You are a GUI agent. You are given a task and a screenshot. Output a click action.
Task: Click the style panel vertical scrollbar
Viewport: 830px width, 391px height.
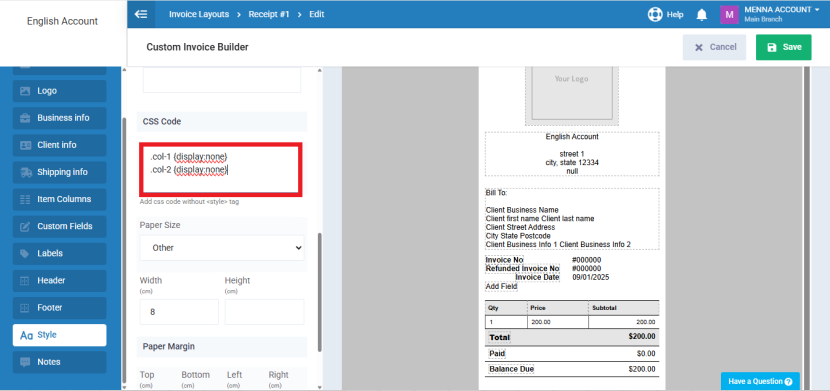point(320,292)
